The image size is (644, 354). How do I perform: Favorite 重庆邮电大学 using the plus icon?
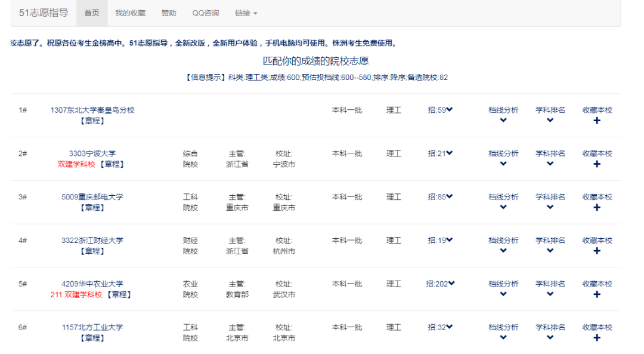(x=597, y=208)
